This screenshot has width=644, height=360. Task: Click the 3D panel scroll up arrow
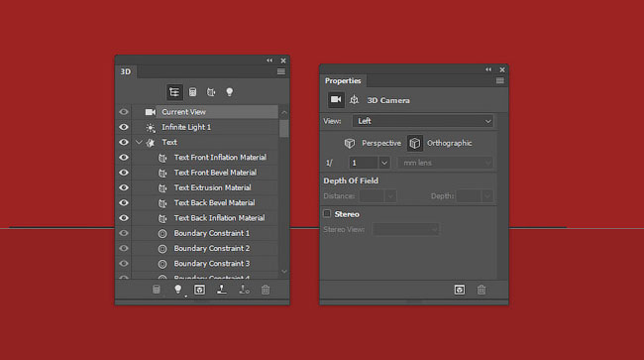pos(284,112)
